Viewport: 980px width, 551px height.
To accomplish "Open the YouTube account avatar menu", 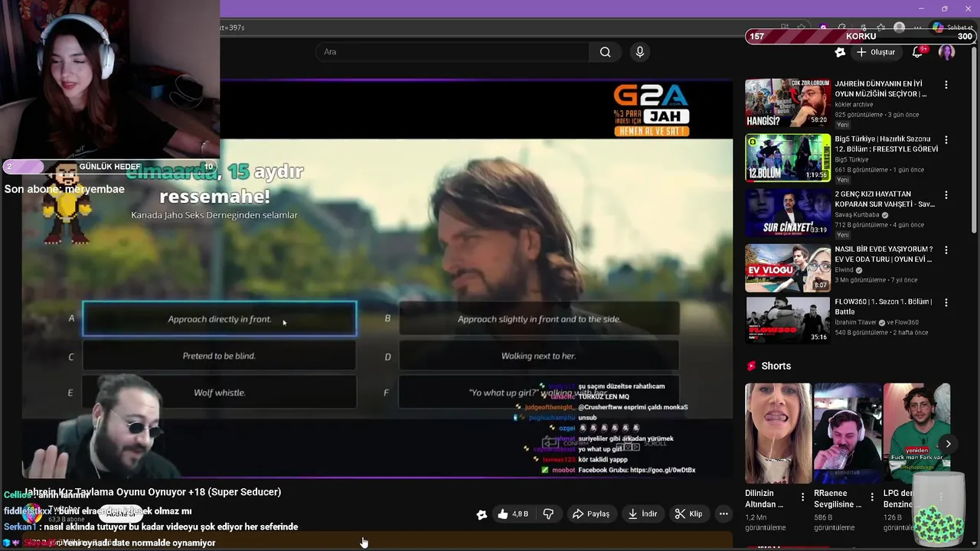I will pyautogui.click(x=947, y=52).
